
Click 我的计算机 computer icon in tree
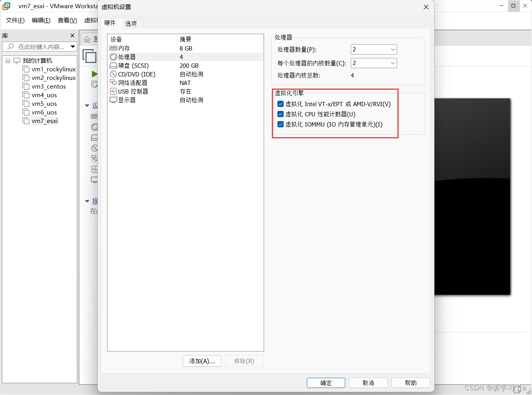(17, 60)
